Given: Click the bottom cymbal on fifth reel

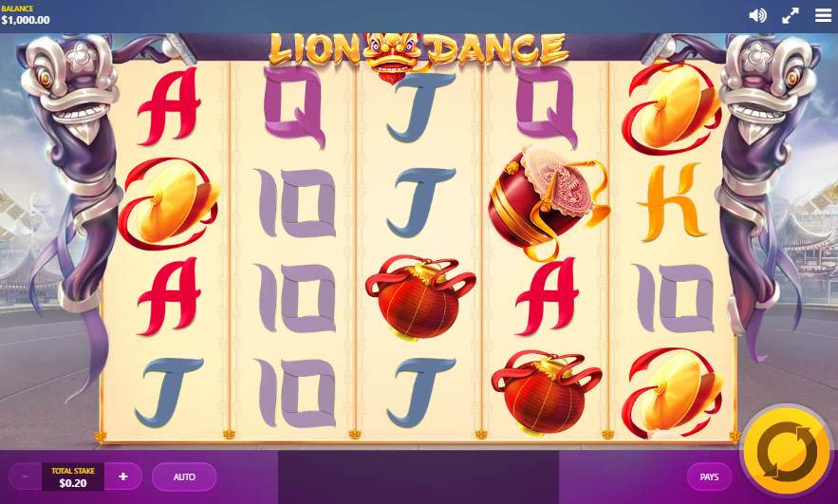Looking at the screenshot, I should 672,393.
